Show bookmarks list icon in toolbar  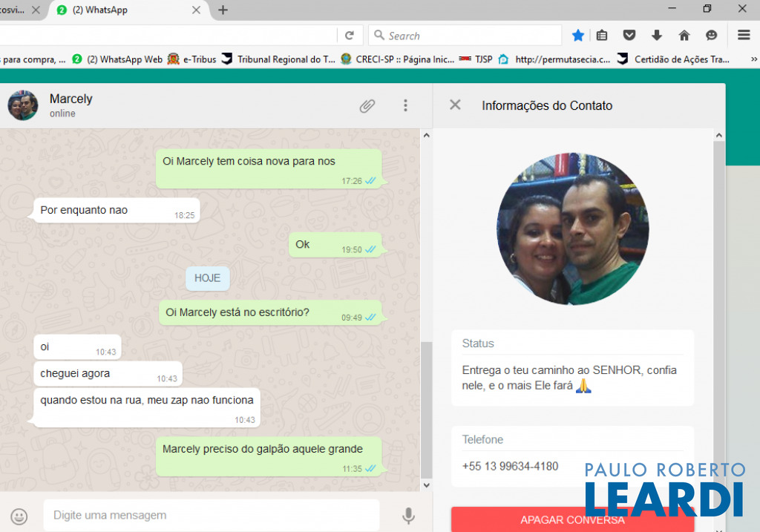(602, 36)
